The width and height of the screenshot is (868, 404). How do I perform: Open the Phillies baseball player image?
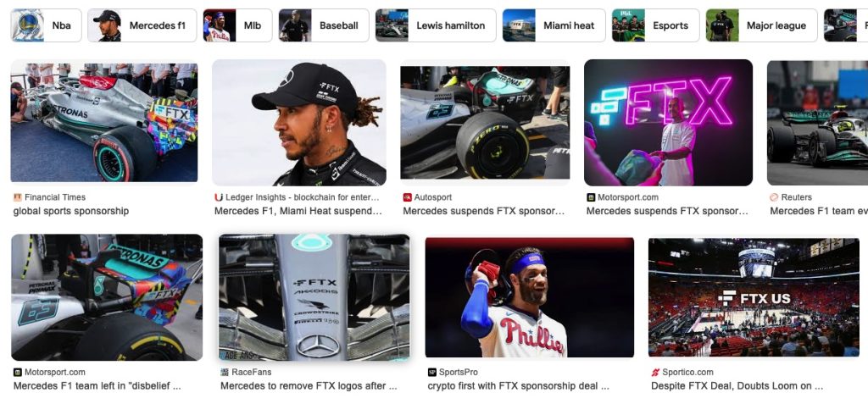coord(529,298)
